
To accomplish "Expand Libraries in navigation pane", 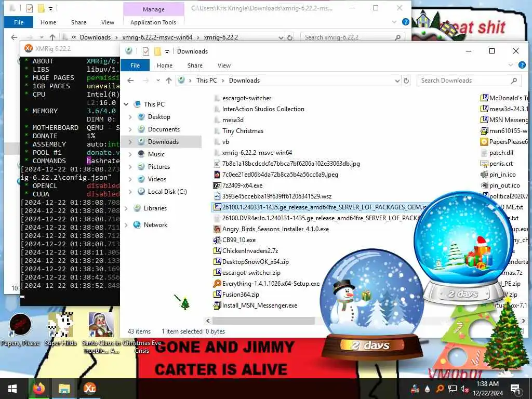I will 126,208.
